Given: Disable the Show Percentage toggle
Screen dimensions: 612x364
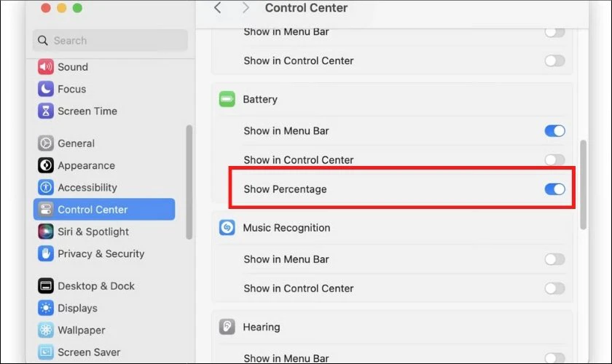Looking at the screenshot, I should tap(554, 189).
